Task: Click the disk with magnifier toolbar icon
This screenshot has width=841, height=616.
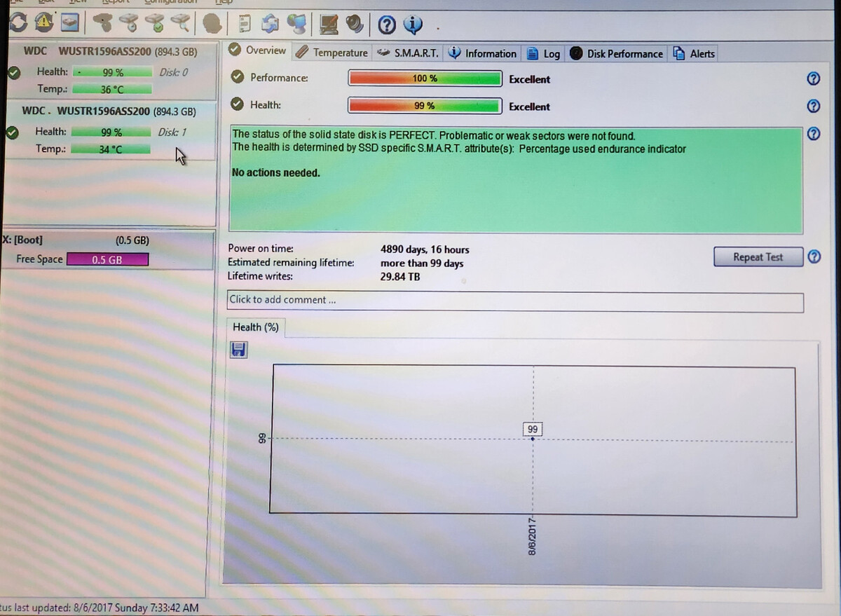Action: coord(183,23)
